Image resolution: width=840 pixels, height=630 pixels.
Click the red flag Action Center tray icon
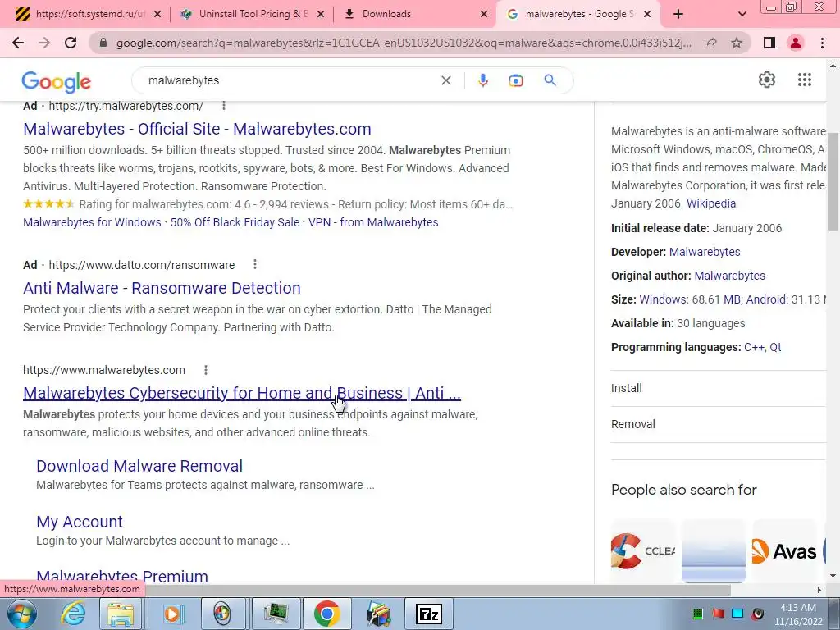(x=718, y=614)
